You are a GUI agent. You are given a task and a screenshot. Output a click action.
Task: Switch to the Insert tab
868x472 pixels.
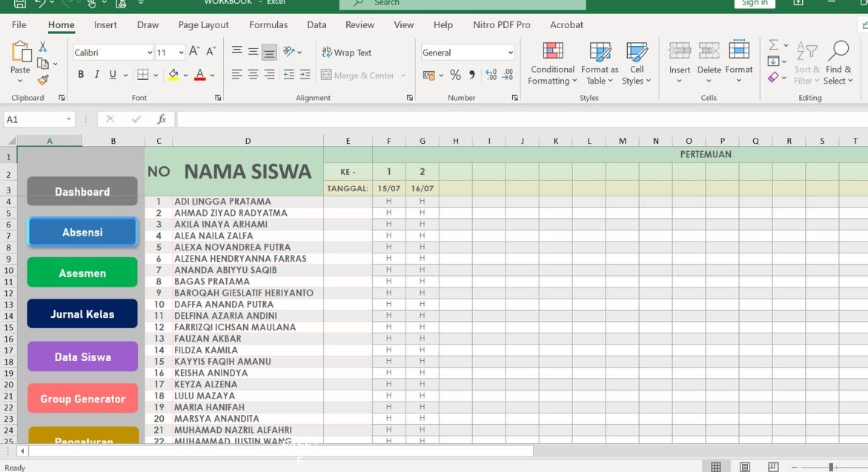[105, 25]
